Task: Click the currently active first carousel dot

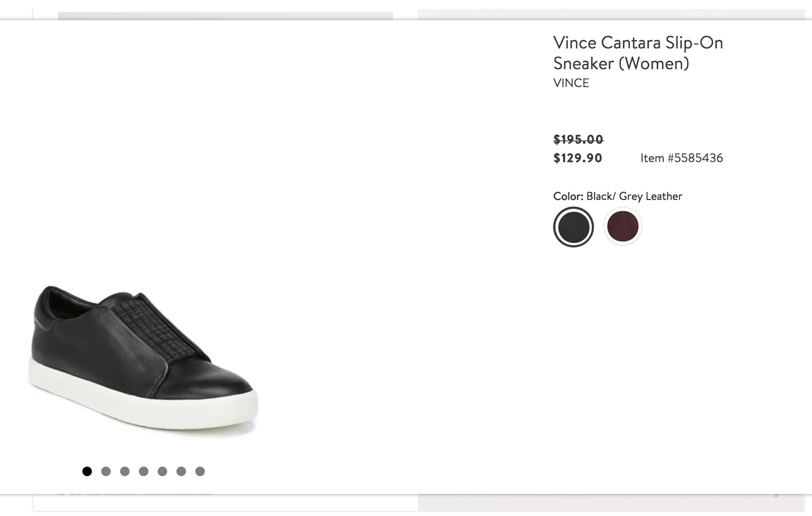Action: coord(87,471)
